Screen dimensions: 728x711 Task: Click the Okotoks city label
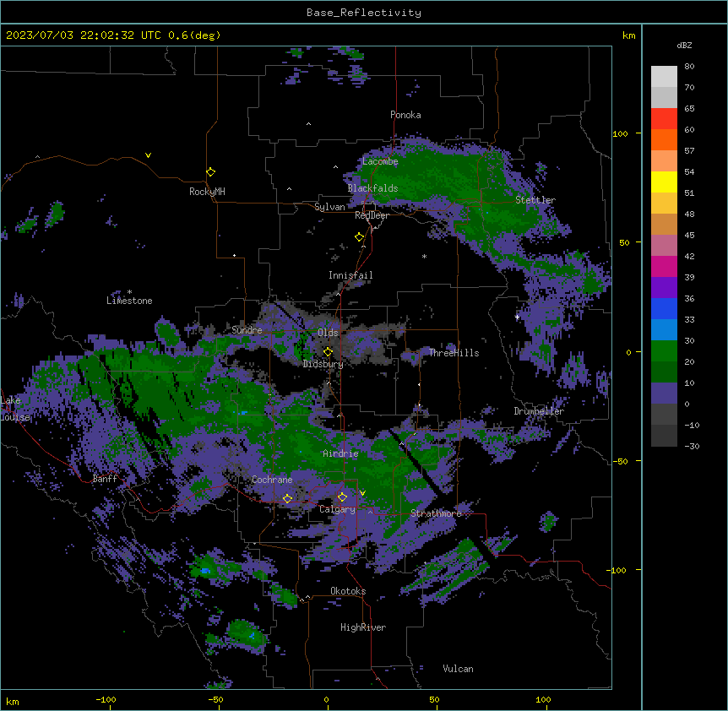(x=348, y=591)
